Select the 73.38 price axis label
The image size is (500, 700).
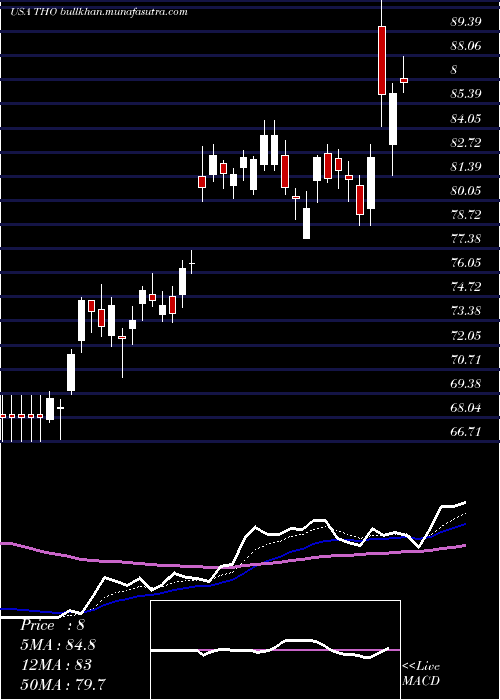coord(466,311)
